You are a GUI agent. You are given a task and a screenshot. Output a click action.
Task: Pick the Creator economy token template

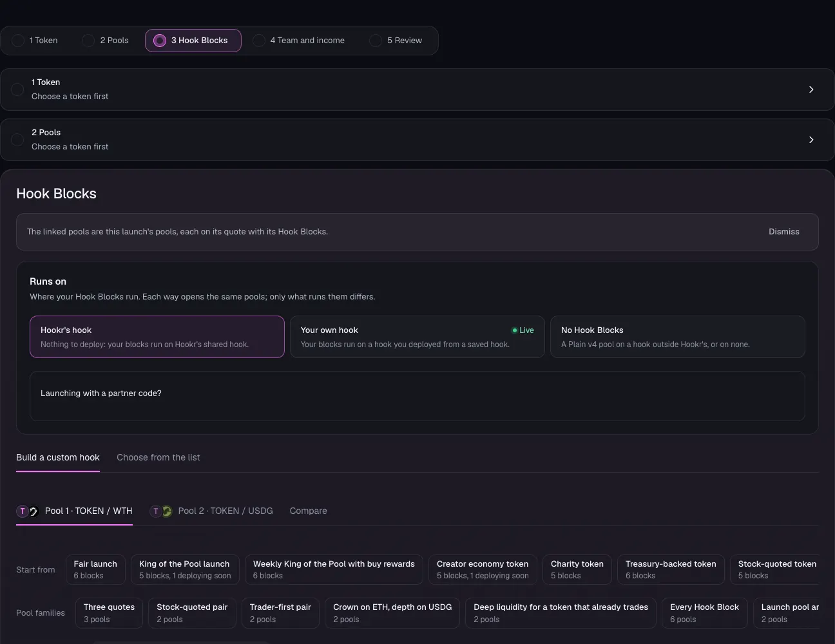click(x=483, y=570)
